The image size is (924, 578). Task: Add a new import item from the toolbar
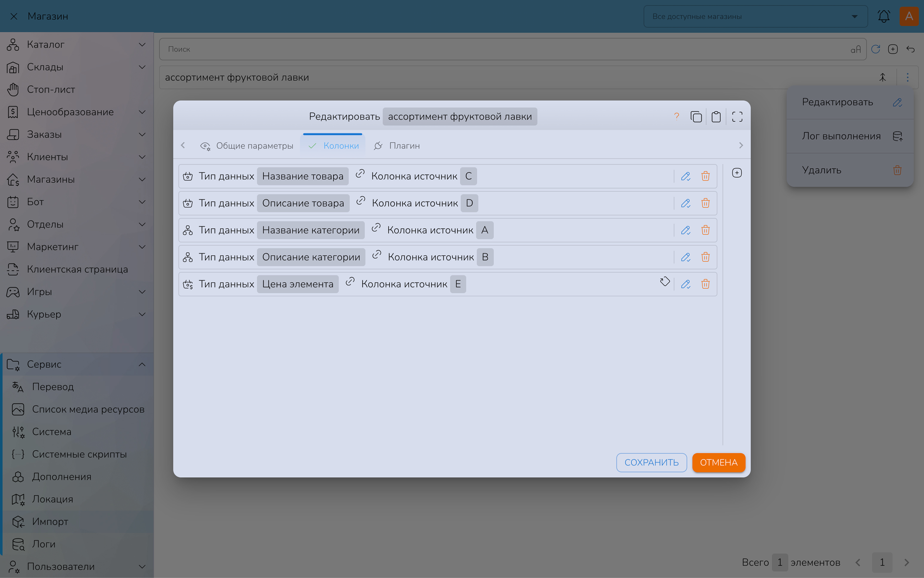tap(893, 49)
